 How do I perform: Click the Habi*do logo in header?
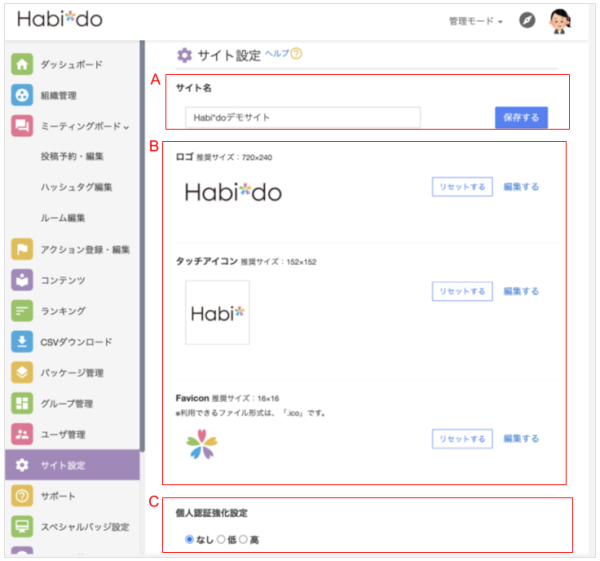tap(60, 19)
